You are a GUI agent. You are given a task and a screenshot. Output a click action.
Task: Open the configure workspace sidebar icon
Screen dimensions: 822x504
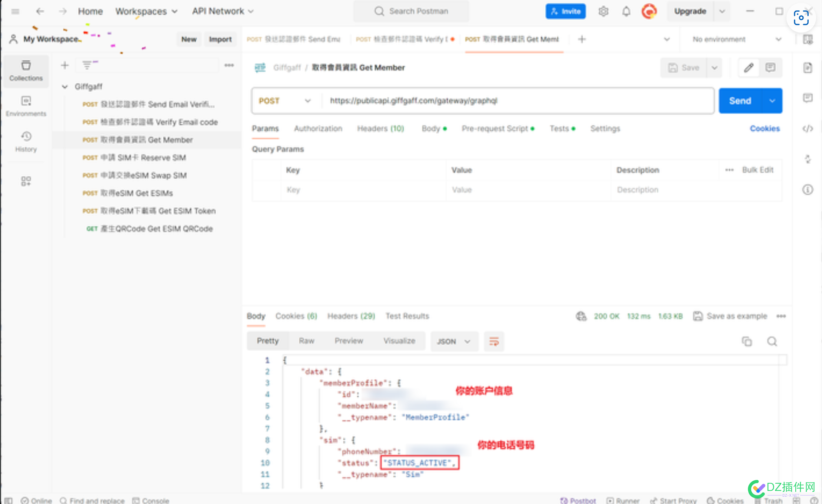point(26,181)
